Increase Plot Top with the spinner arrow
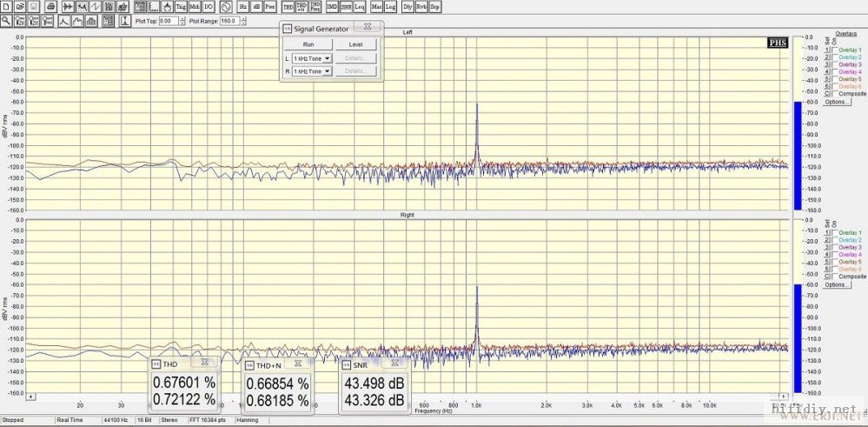Viewport: 868px width, 427px height. [x=181, y=18]
